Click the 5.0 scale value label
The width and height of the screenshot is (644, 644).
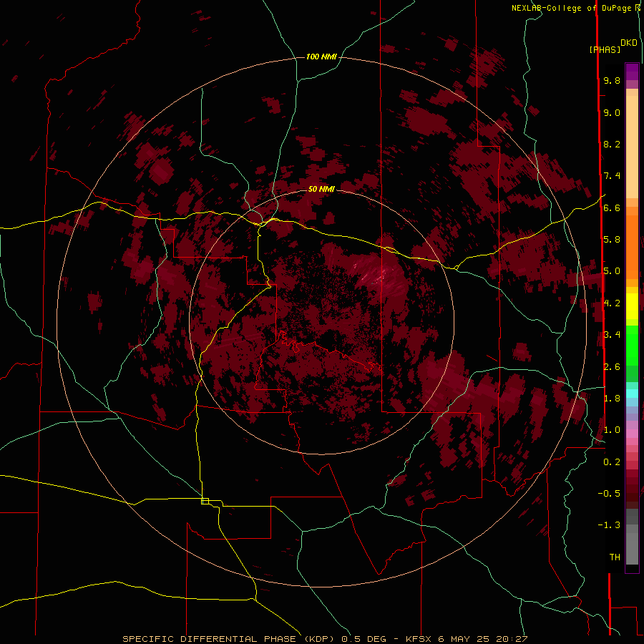click(612, 271)
